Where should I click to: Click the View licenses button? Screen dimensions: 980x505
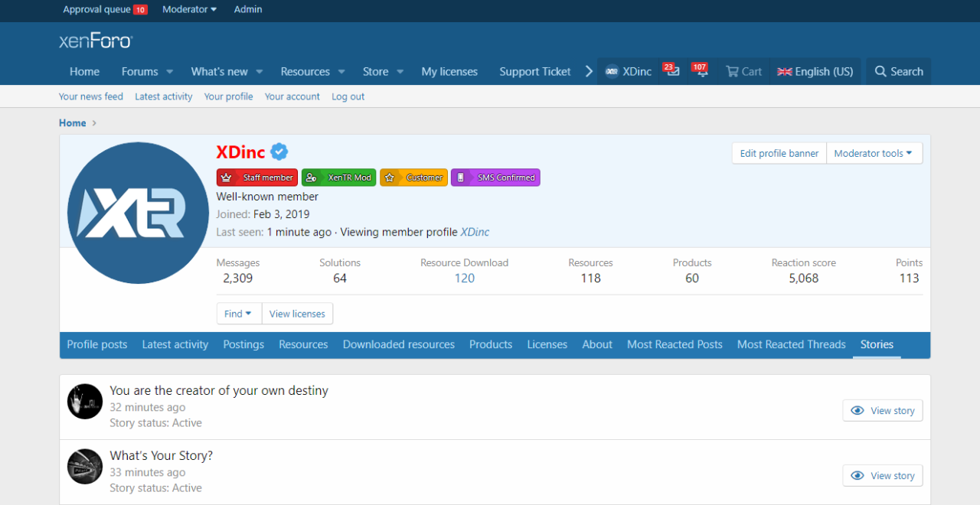(297, 314)
